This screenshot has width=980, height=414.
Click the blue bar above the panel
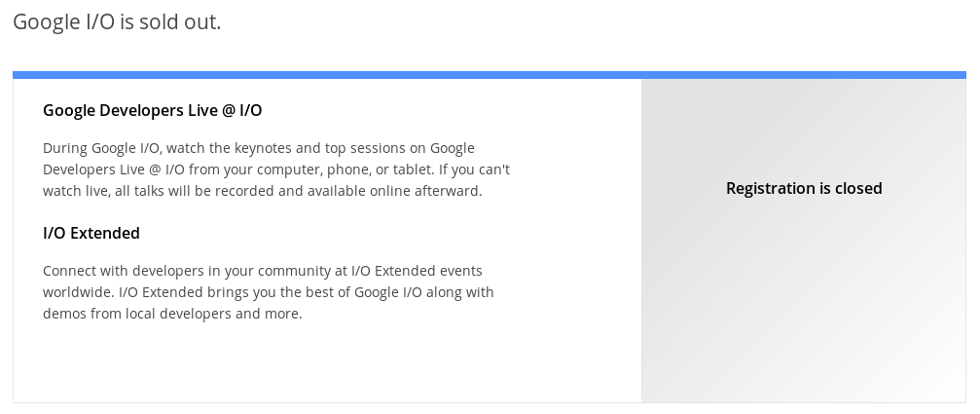490,75
